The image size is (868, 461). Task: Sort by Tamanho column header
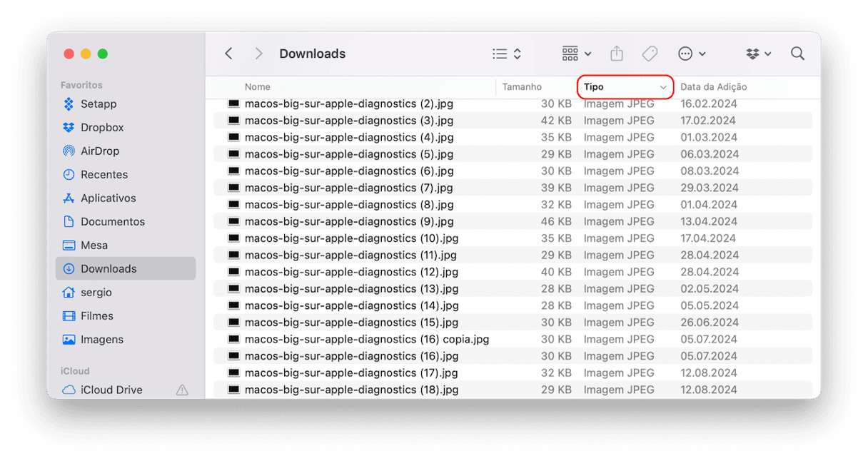click(x=522, y=87)
